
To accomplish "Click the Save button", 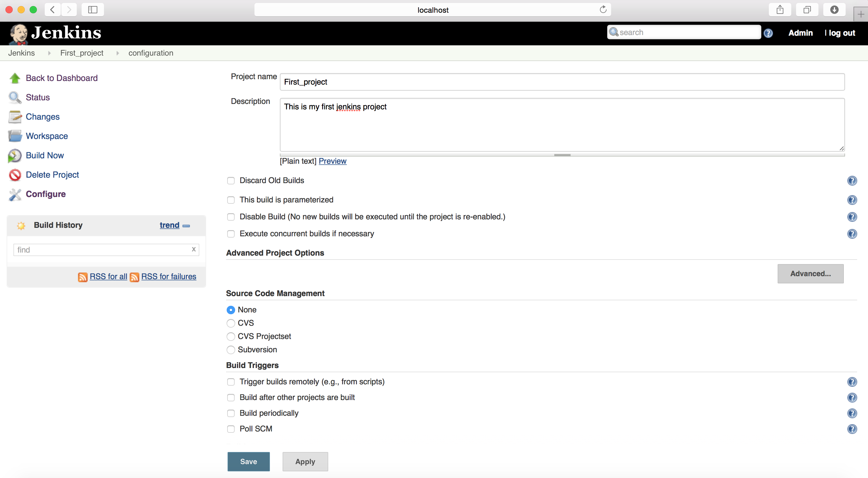I will point(248,462).
